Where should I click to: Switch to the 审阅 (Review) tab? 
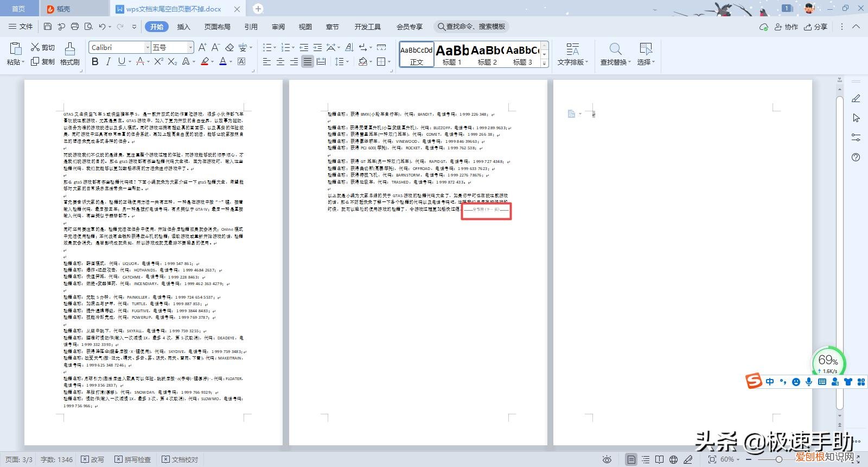click(x=278, y=27)
